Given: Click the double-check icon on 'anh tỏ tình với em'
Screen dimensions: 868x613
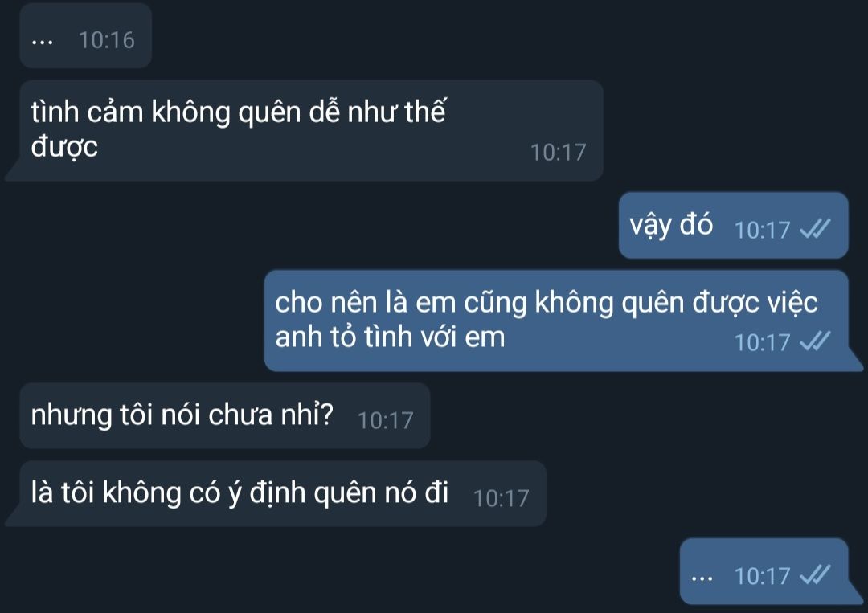Looking at the screenshot, I should click(815, 341).
